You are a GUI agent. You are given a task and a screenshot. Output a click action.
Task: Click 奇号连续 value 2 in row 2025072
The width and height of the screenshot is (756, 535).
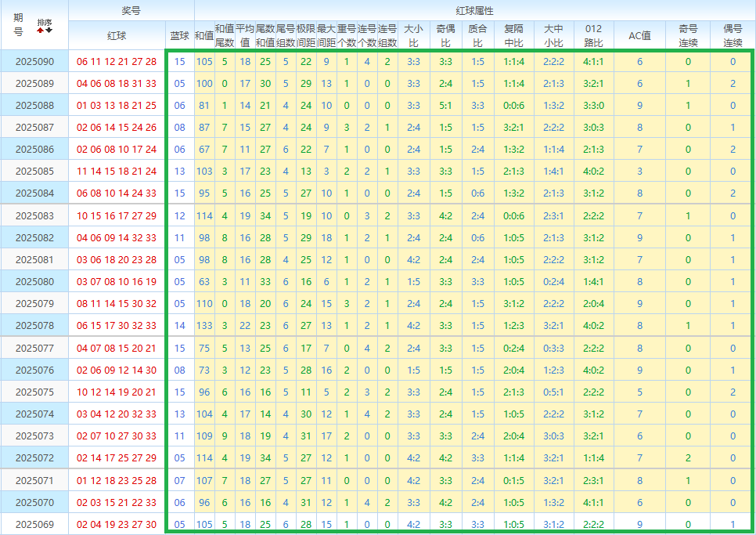click(688, 457)
